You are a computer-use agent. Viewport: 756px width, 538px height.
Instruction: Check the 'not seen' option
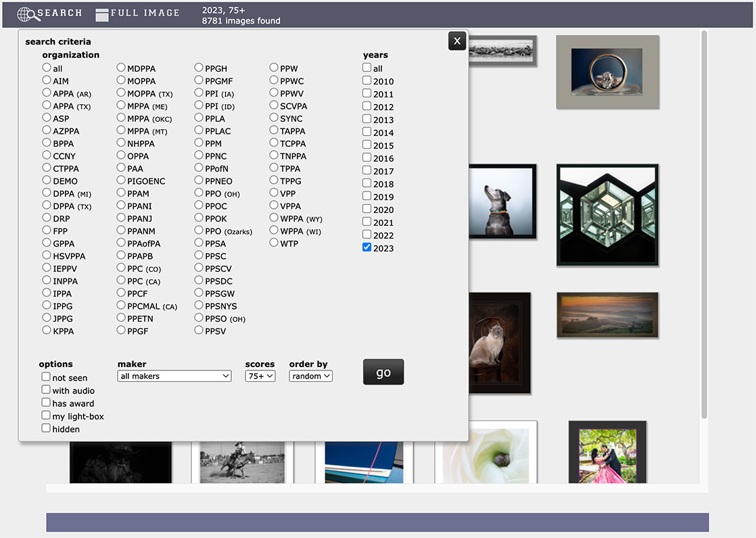(x=46, y=377)
